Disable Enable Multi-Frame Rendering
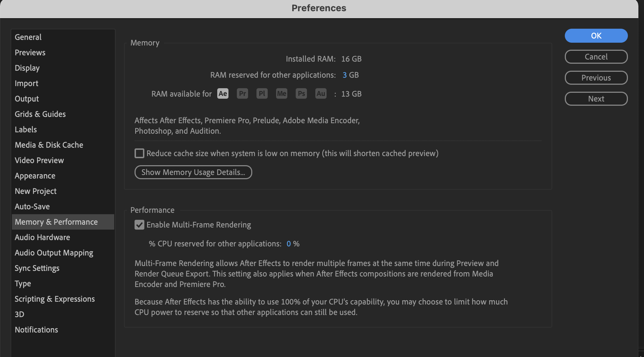644x357 pixels. point(139,225)
